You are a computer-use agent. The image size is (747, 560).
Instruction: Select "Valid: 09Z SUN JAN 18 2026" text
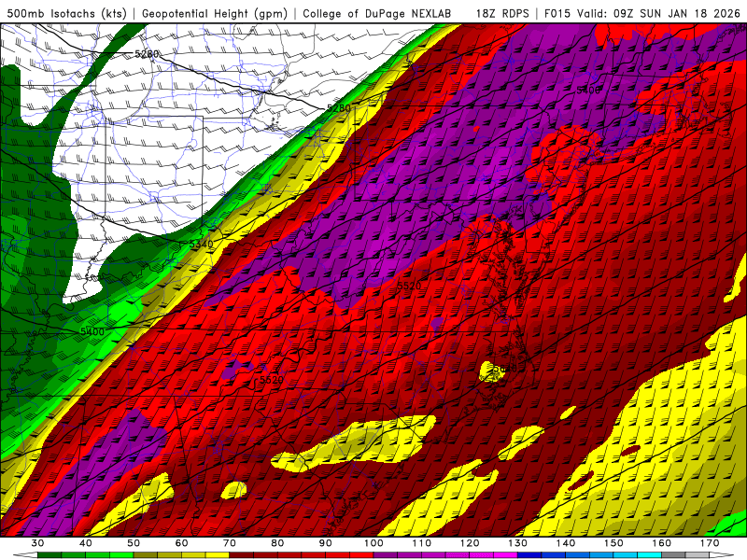(661, 13)
